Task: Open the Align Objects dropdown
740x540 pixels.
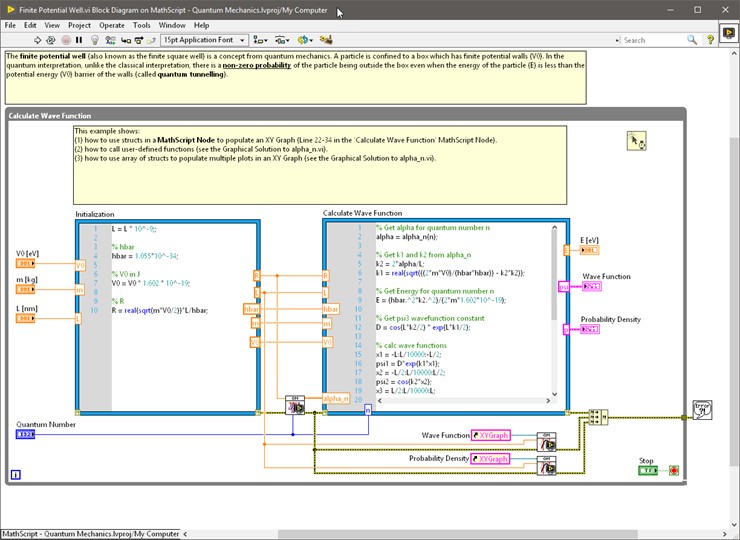Action: coord(260,40)
